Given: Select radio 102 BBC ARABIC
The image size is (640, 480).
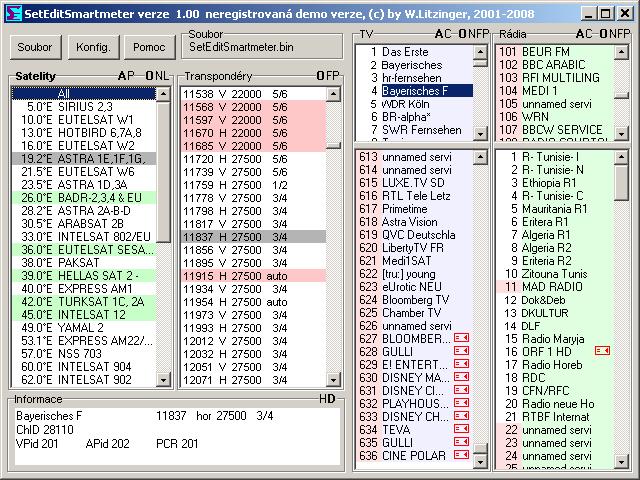Looking at the screenshot, I should click(x=555, y=64).
